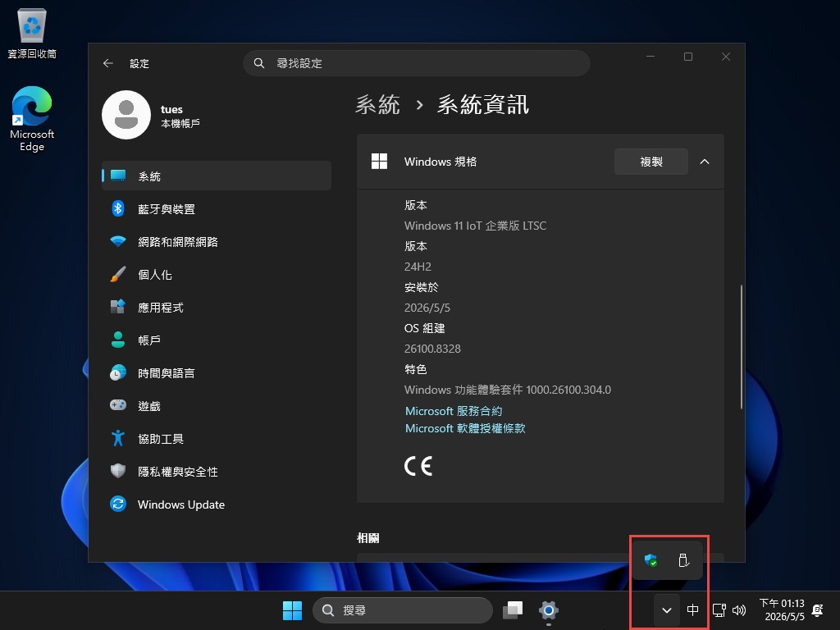Open Task View on the taskbar
The image size is (840, 630).
tap(513, 610)
